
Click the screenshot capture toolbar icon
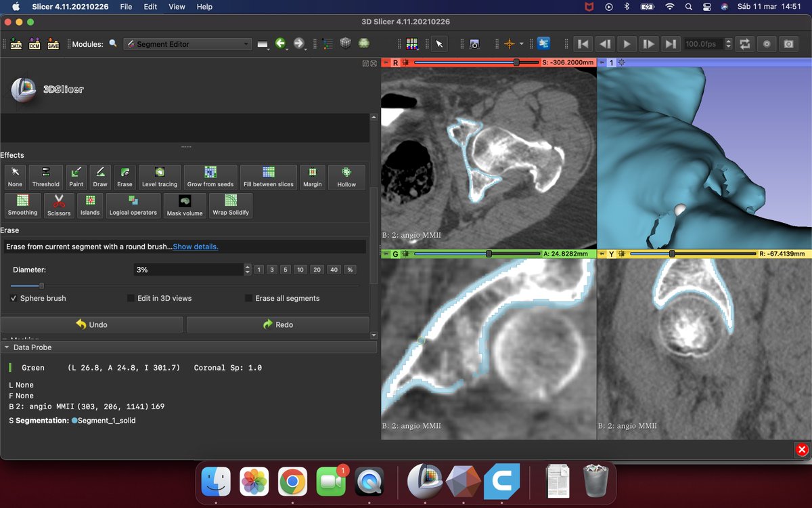[x=474, y=44]
